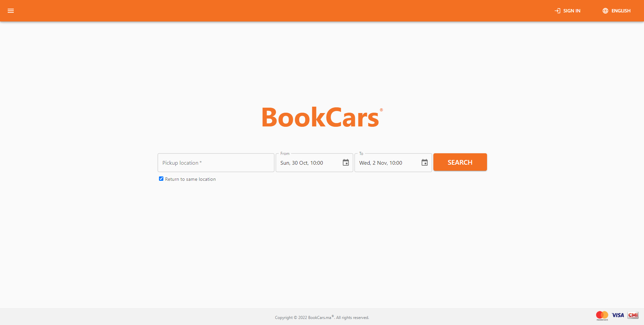Click the CMI payment logo

[633, 315]
